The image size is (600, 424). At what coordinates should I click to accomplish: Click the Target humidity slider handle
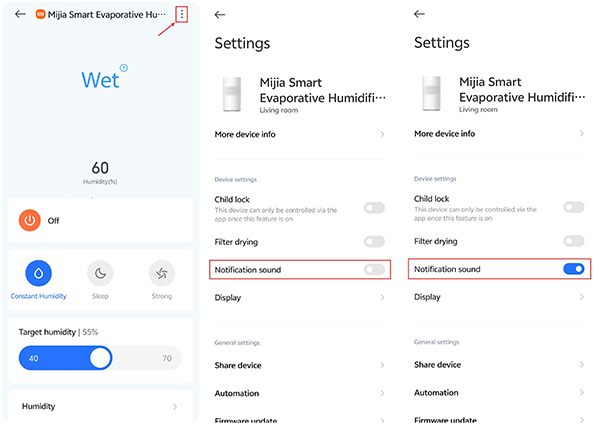pos(100,358)
